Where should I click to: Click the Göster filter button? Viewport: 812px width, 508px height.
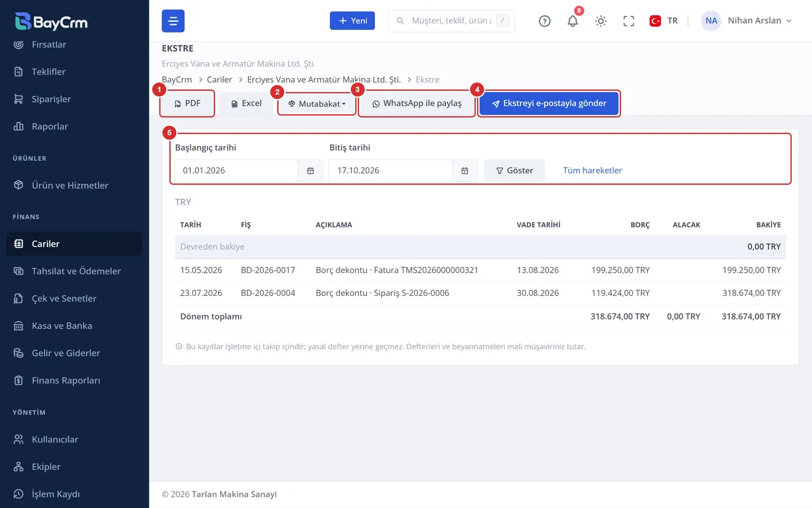(x=514, y=171)
